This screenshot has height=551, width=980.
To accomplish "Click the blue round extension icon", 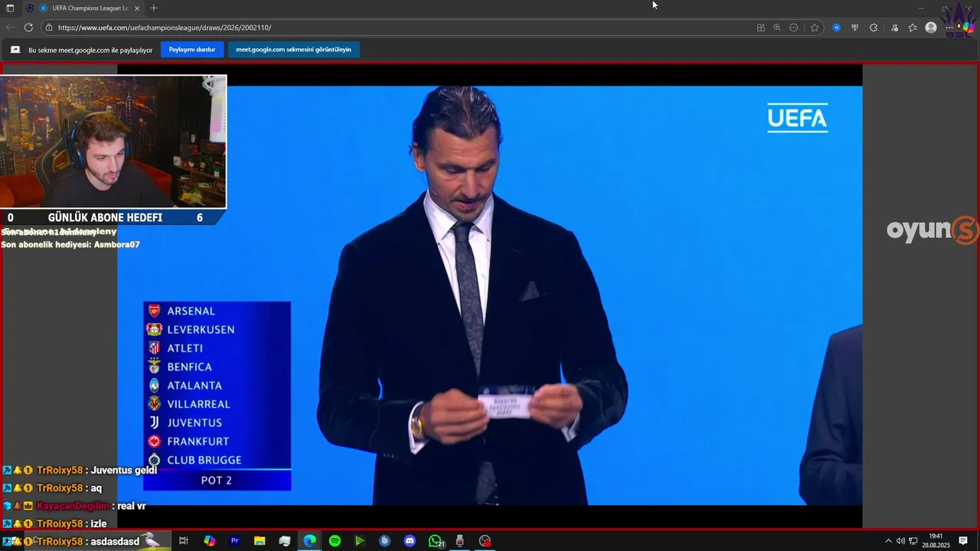I will 836,28.
